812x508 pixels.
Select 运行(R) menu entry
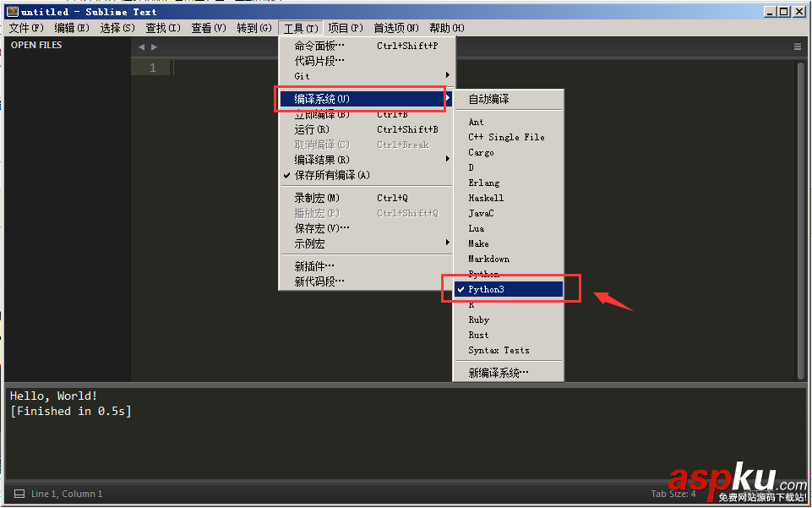click(x=366, y=129)
